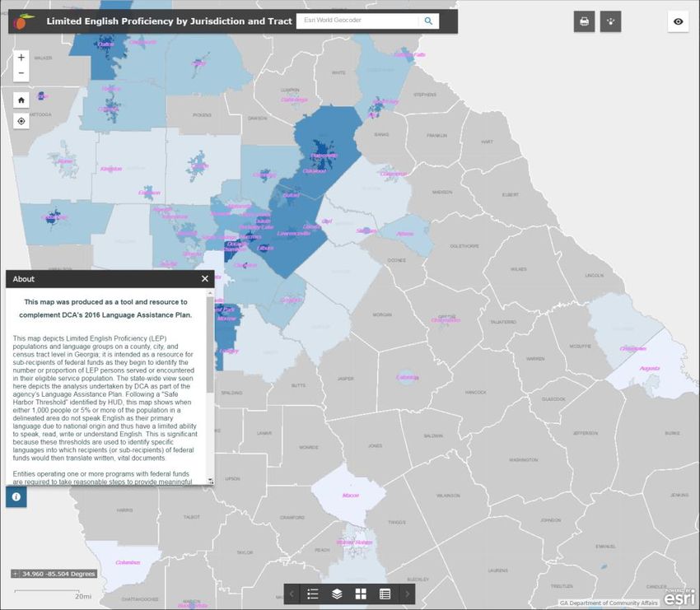Toggle the overview eye button
Image resolution: width=700 pixels, height=610 pixels.
[678, 21]
